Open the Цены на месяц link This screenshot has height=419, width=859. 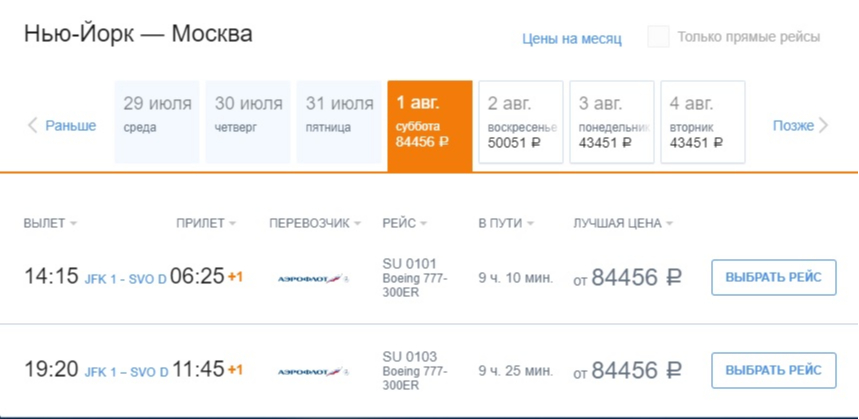click(572, 39)
